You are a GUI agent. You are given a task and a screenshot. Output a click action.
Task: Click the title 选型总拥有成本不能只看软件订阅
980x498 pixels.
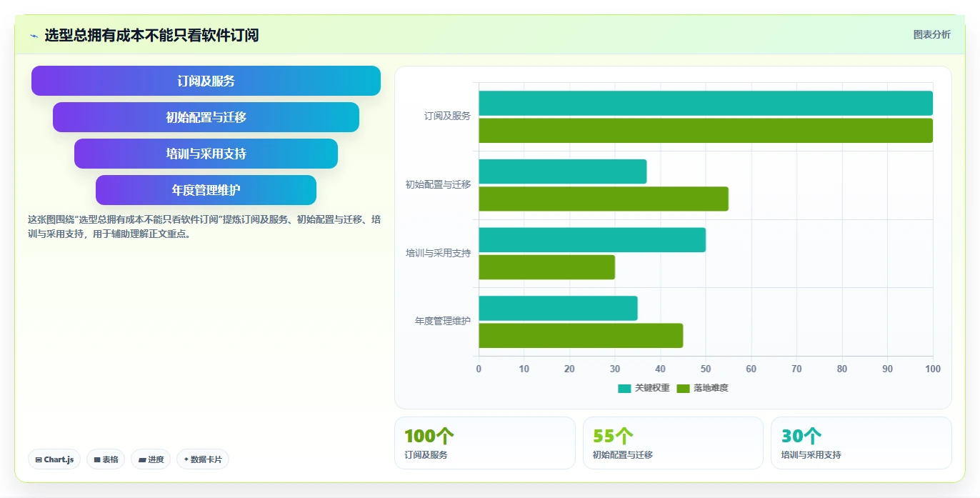(x=151, y=35)
